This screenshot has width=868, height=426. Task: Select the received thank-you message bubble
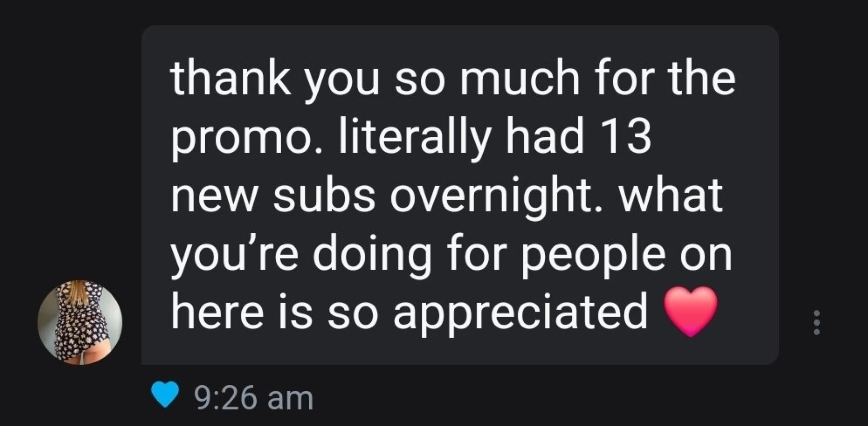click(x=460, y=195)
